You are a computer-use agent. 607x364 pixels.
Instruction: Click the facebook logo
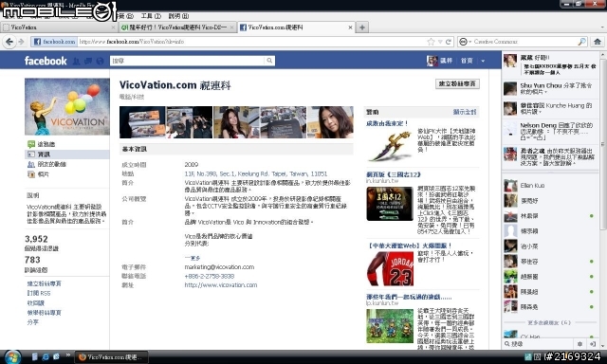(46, 61)
